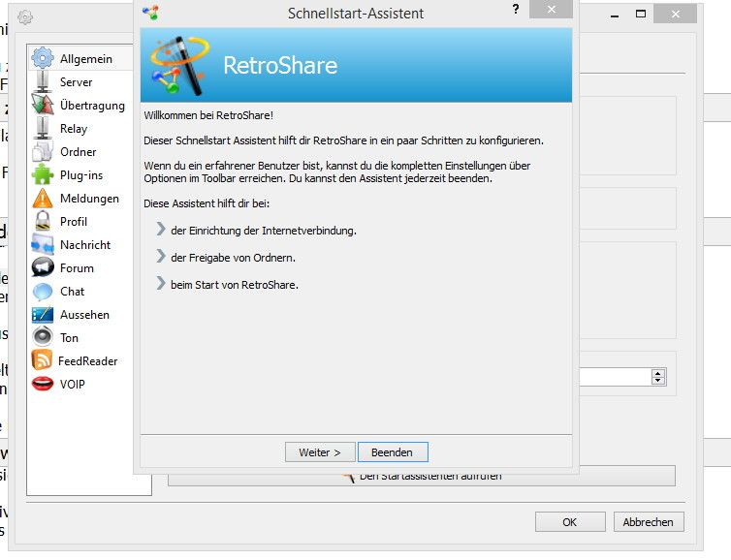Click the RetroShare wizard logo in banner
The height and width of the screenshot is (560, 731).
click(x=179, y=65)
